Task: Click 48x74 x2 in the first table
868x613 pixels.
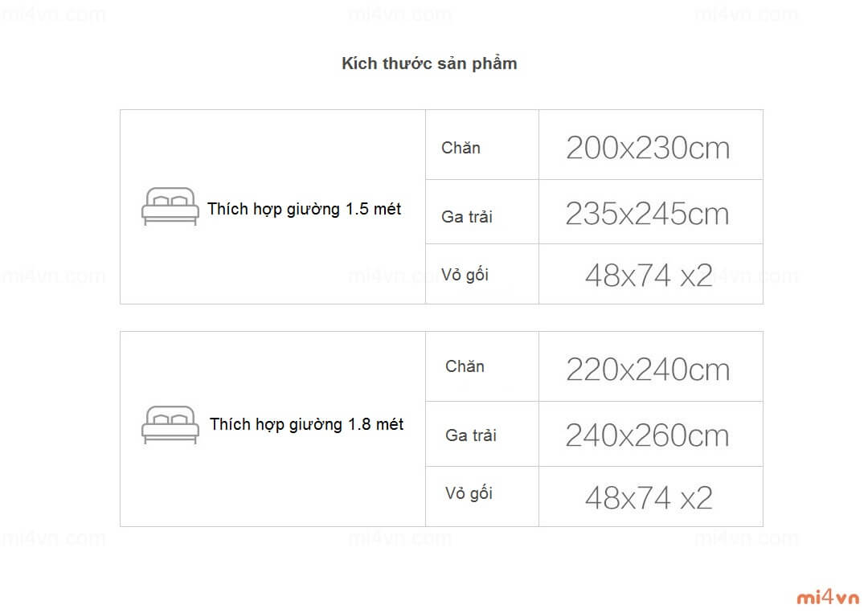Action: click(x=649, y=276)
